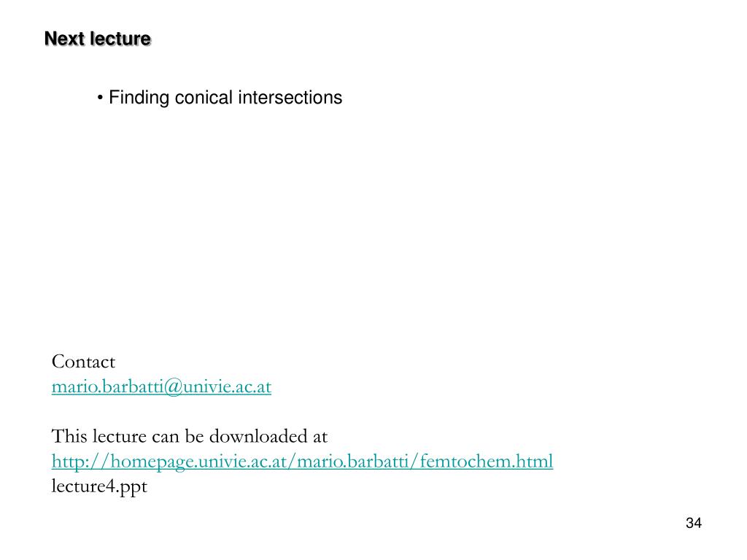Click the word 'conical' in the bullet

(204, 97)
